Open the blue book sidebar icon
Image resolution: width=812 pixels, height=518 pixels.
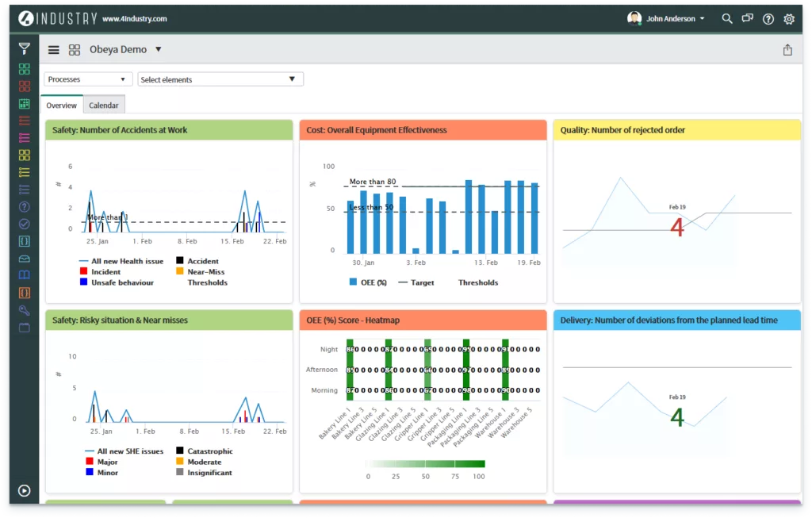25,275
